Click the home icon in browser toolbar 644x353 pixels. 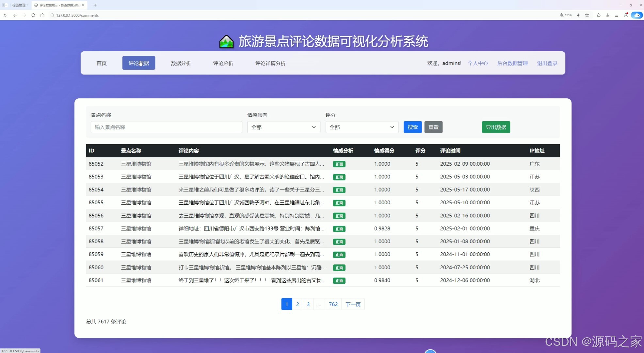click(42, 15)
